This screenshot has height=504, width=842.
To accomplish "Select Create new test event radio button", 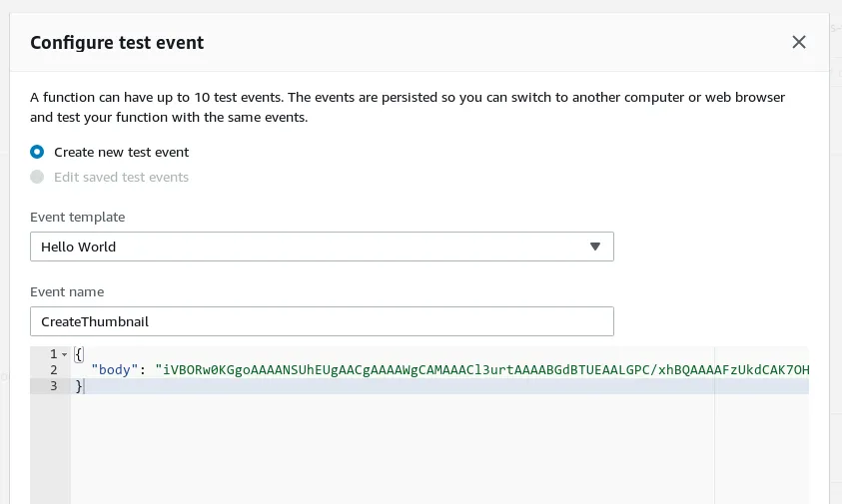I will point(37,152).
